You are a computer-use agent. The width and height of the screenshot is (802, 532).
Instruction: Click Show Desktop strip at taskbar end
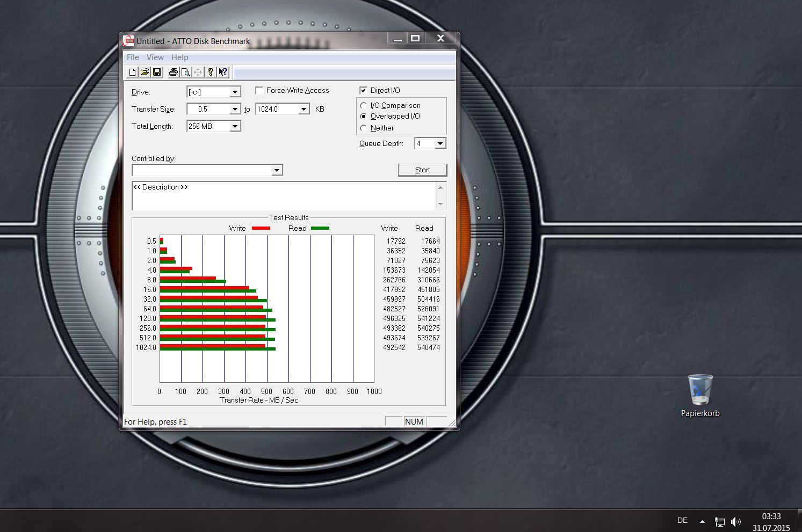coord(799,520)
